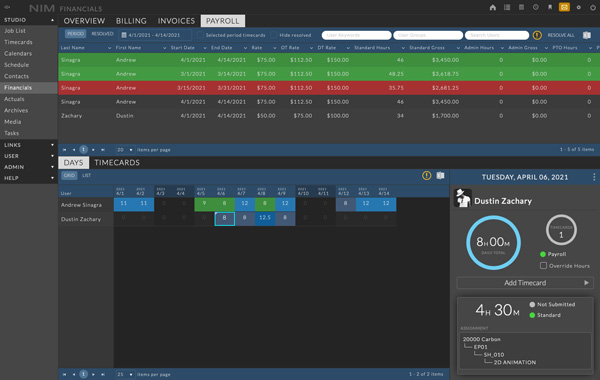Select the Payroll tab
The height and width of the screenshot is (380, 600).
[223, 21]
